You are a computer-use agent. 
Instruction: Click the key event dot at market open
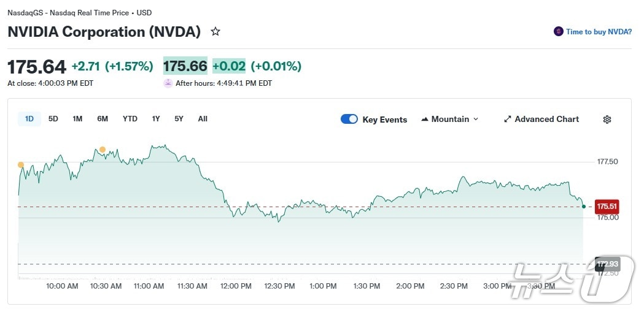21,165
